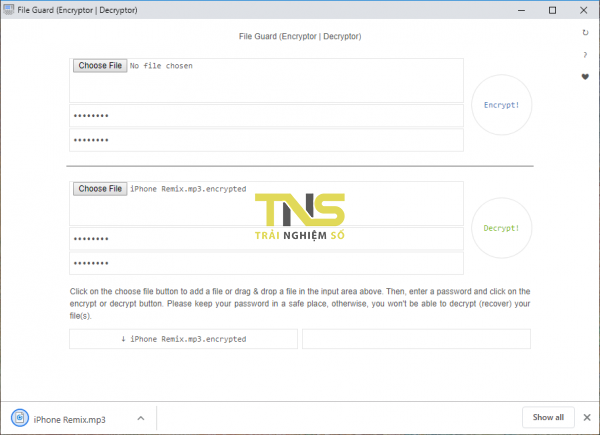Click the heart support icon
The height and width of the screenshot is (435, 600).
(x=585, y=77)
